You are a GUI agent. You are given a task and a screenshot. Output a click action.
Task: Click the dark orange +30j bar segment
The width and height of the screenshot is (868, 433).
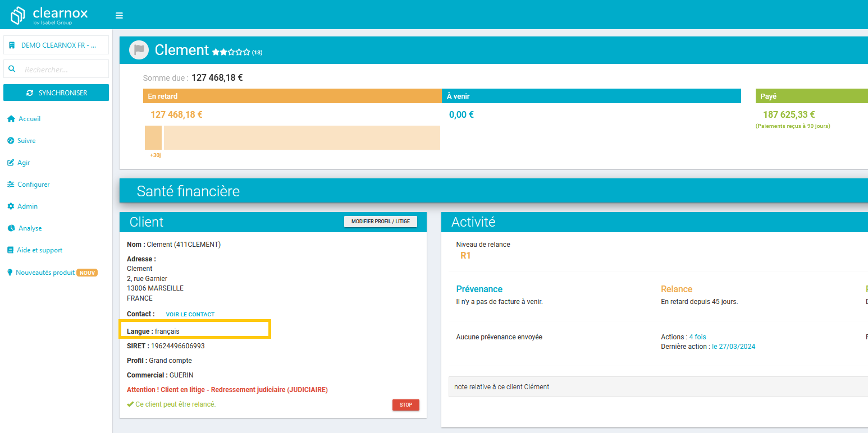coord(153,137)
